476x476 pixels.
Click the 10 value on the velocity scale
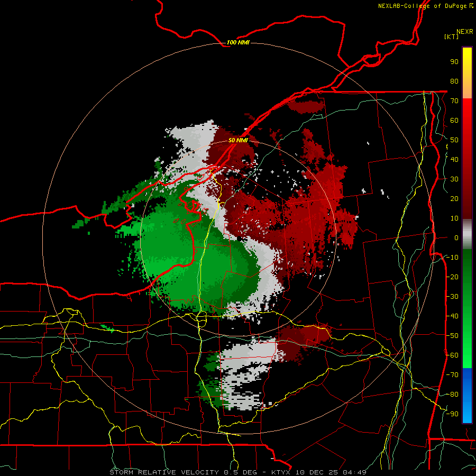click(x=454, y=218)
